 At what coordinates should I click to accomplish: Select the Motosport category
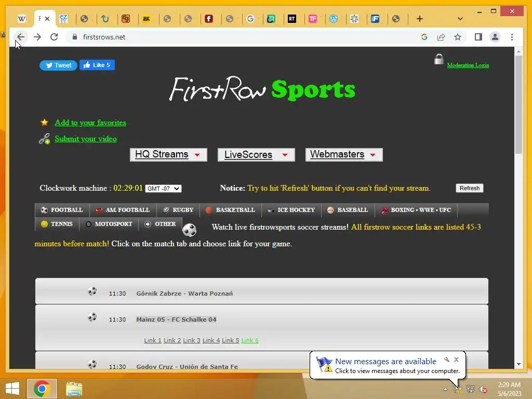[109, 224]
